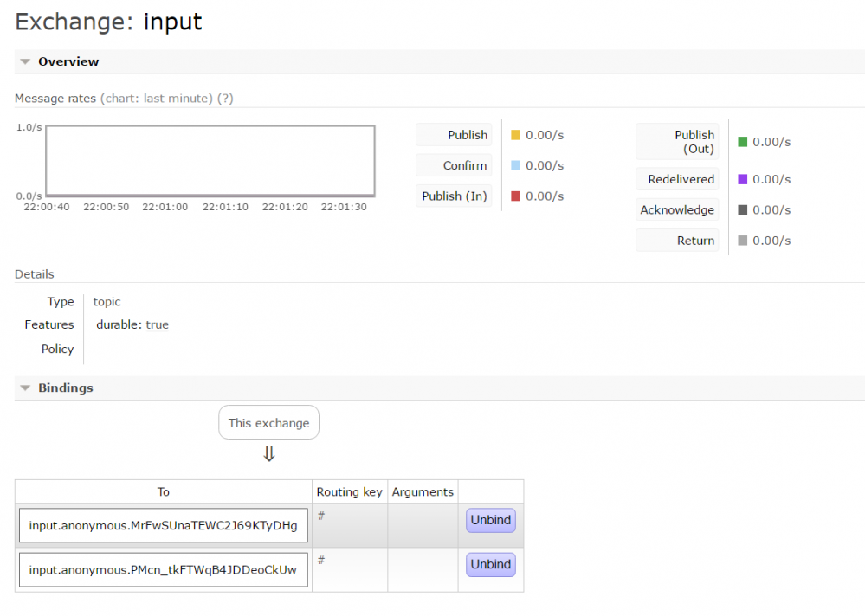Click the Acknowledge rate label
Viewport: 865px width, 616px height.
677,210
